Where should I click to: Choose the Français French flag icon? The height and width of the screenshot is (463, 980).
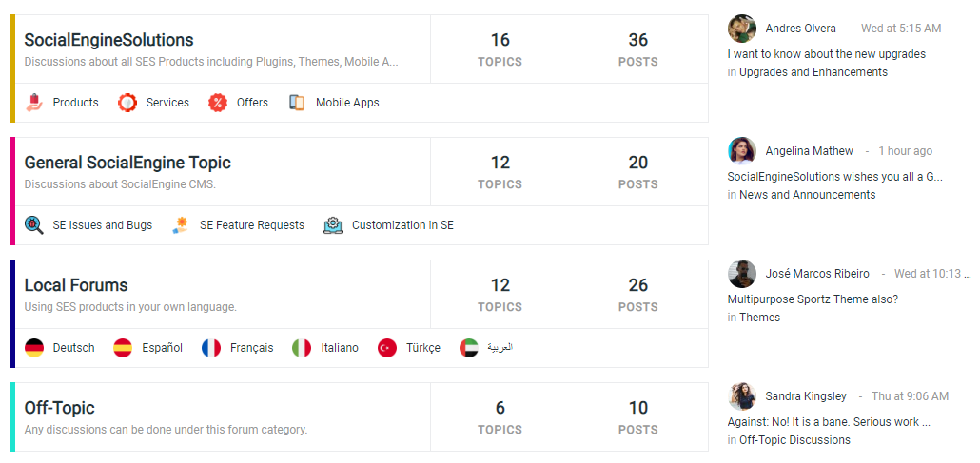coord(211,348)
